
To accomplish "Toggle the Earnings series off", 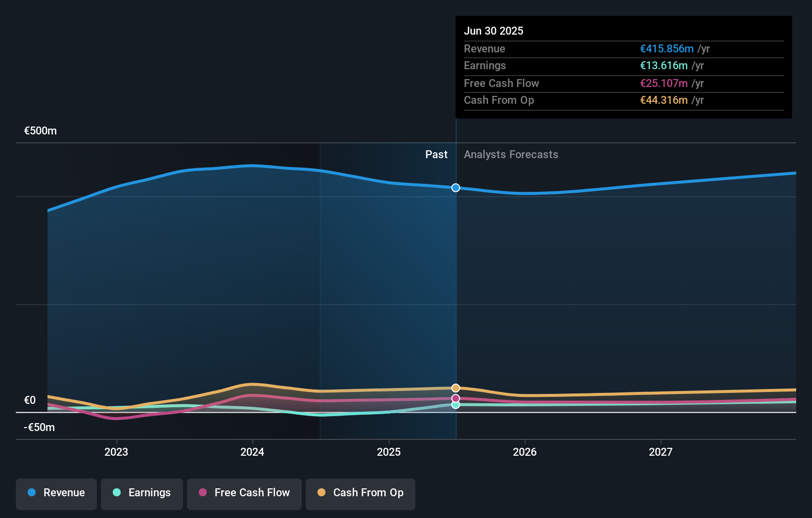I will click(x=142, y=493).
